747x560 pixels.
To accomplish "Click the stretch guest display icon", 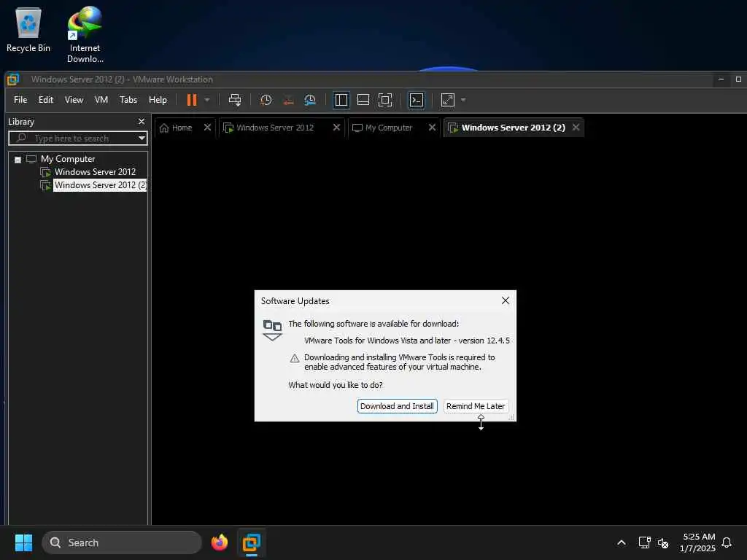I will coord(448,100).
